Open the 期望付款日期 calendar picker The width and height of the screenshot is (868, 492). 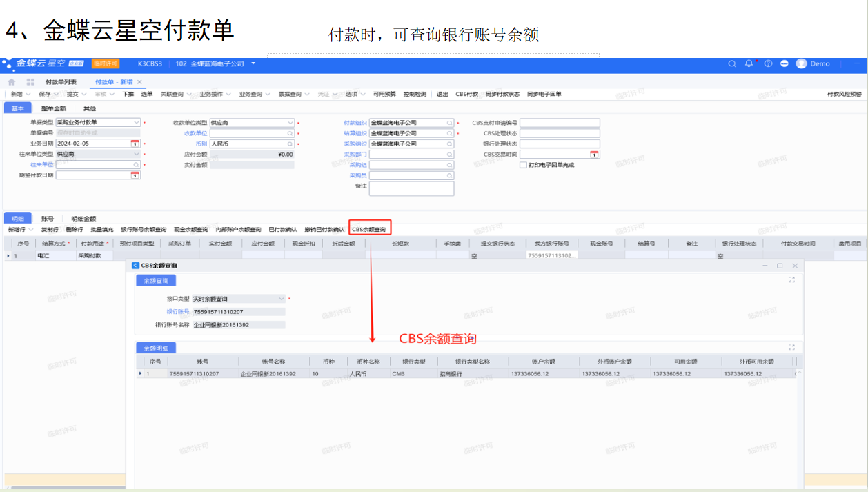click(x=135, y=175)
